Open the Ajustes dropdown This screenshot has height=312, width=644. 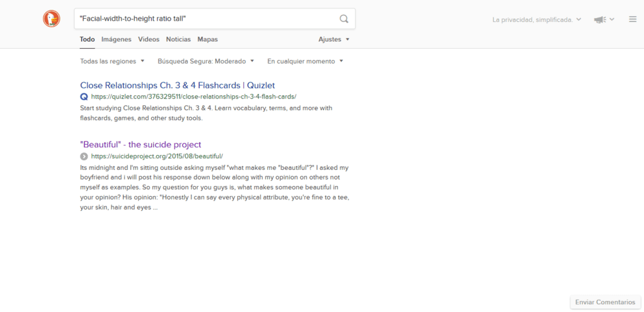(x=334, y=39)
